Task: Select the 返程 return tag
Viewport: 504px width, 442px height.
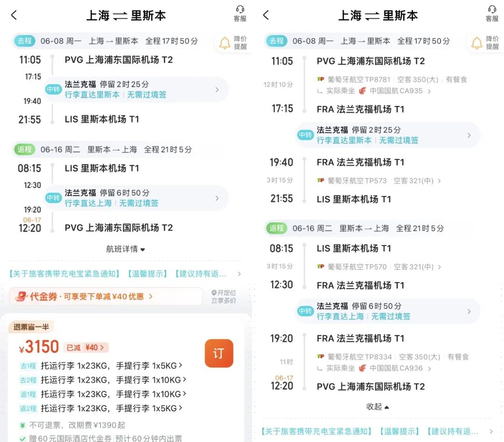Action: pos(24,150)
